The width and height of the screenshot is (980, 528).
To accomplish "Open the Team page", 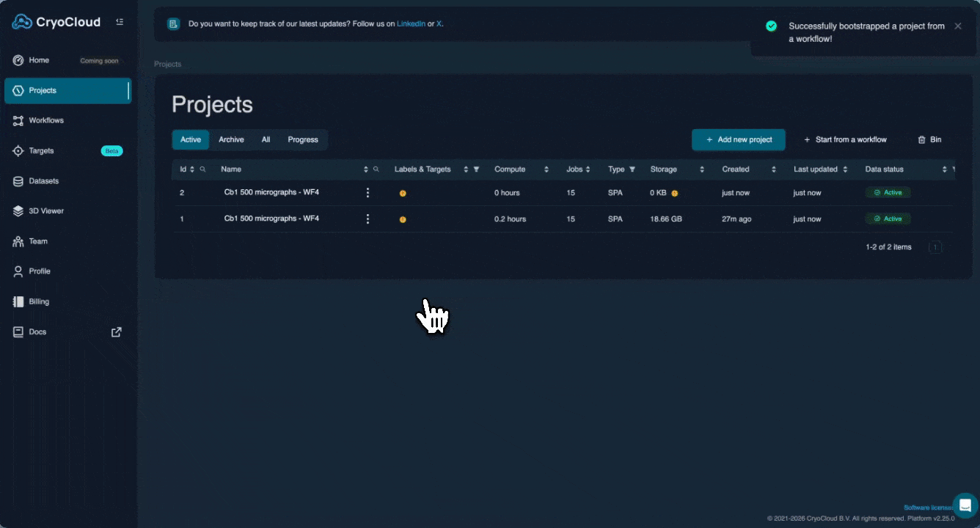I will [38, 241].
